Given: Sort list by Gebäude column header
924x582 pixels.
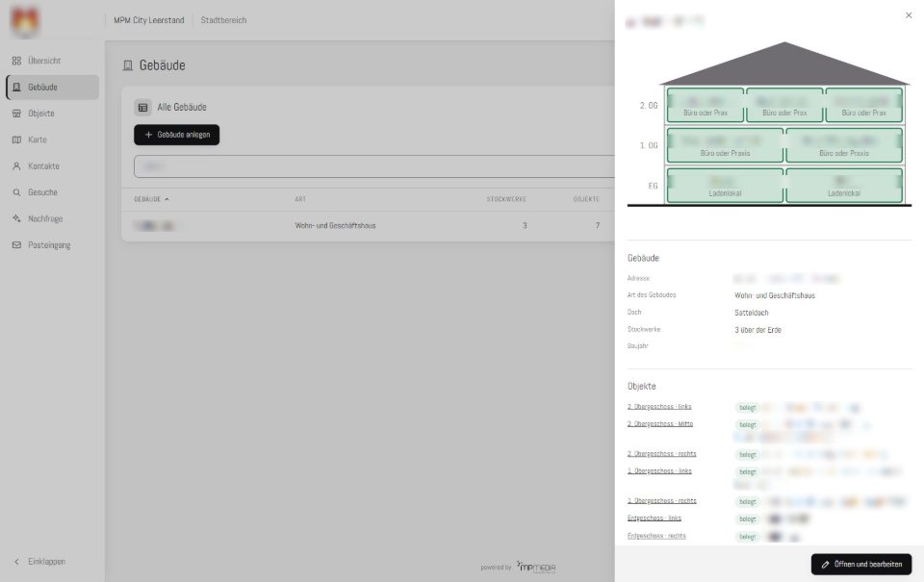Looking at the screenshot, I should (x=151, y=199).
